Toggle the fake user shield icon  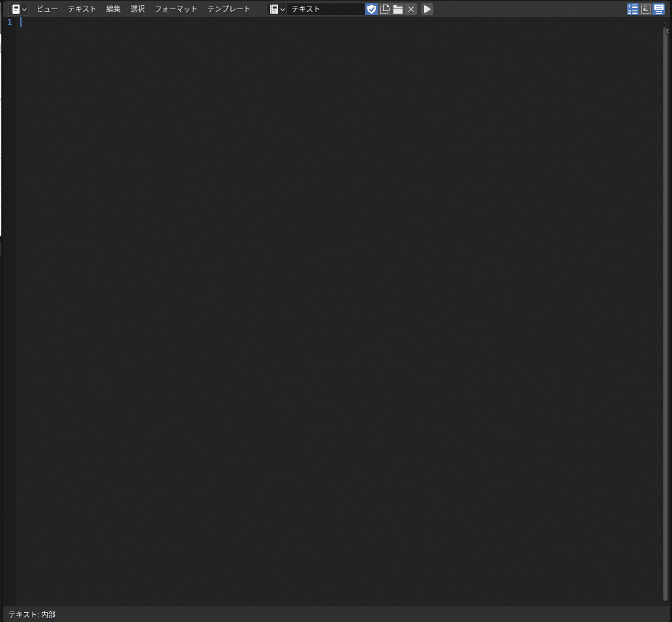tap(372, 9)
